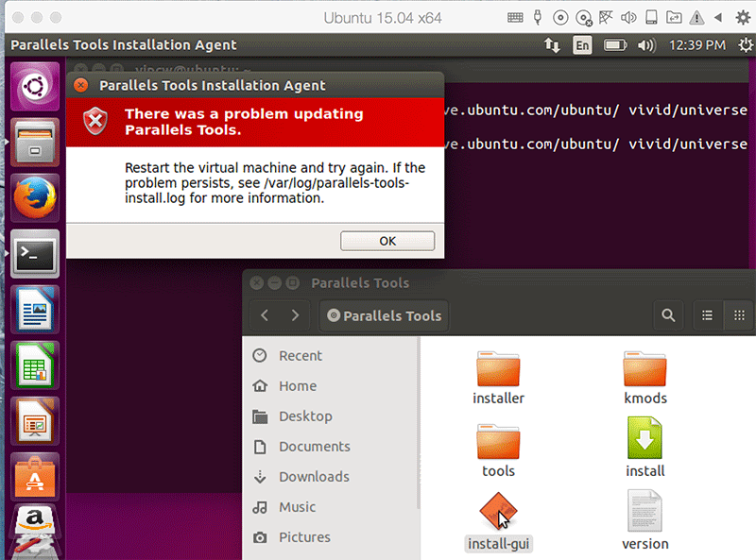Viewport: 756px width, 560px height.
Task: Click the Parallels network status icon
Action: pos(606,18)
